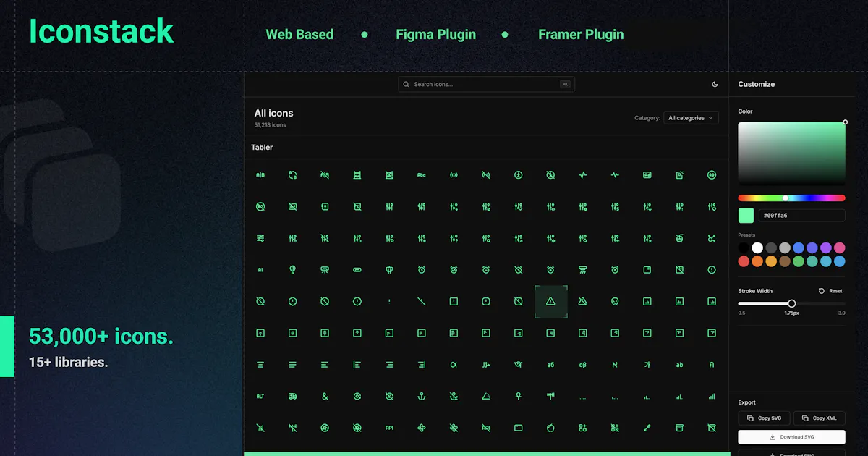Select the aperture icon
This screenshot has height=456, width=868.
[x=325, y=428]
